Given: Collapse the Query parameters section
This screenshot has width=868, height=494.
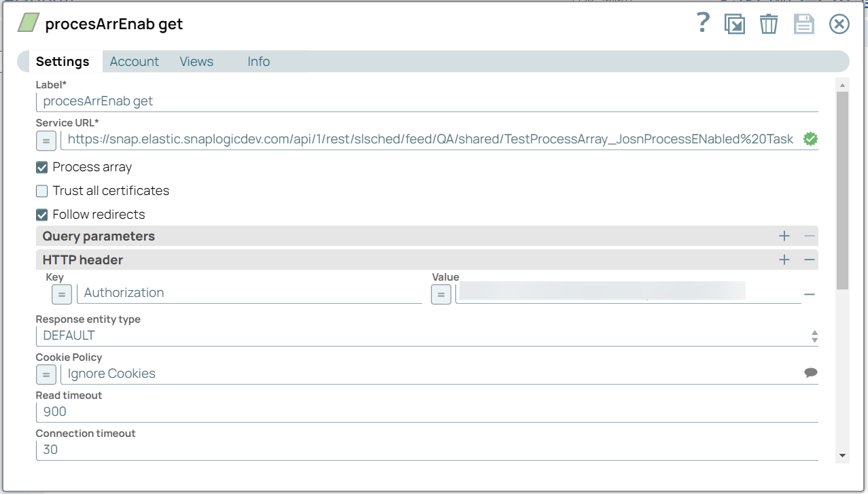Looking at the screenshot, I should pyautogui.click(x=809, y=236).
